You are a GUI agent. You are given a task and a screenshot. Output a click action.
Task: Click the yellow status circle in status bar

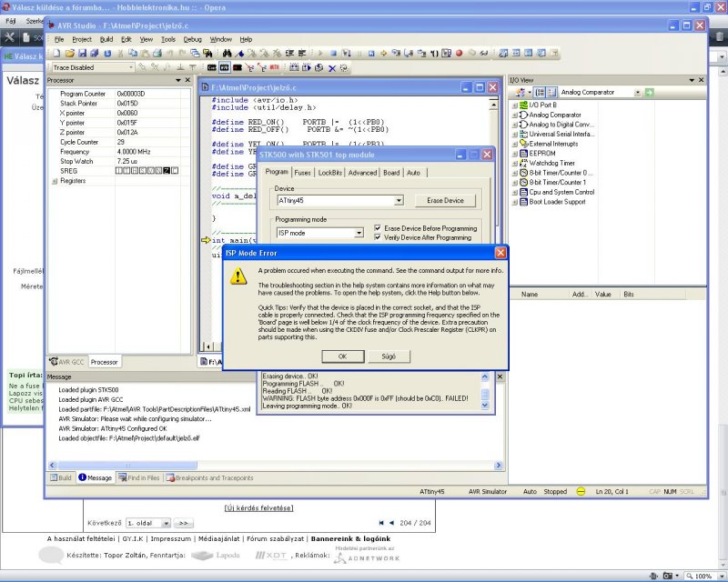[x=581, y=491]
